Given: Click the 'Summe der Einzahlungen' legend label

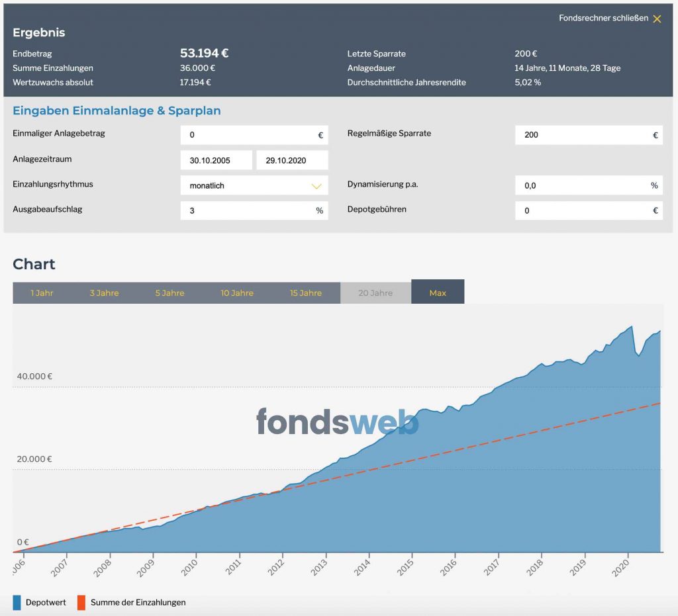Looking at the screenshot, I should click(138, 602).
